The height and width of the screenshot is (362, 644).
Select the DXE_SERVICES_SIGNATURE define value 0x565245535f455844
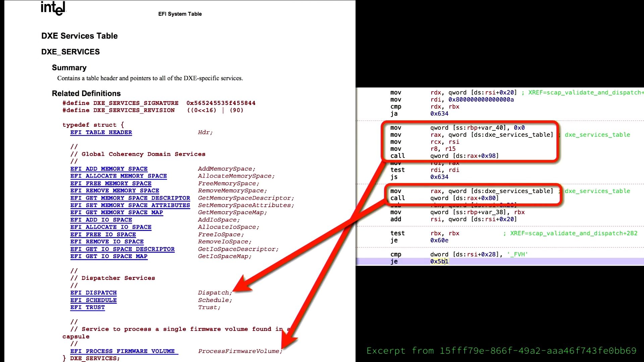click(221, 103)
